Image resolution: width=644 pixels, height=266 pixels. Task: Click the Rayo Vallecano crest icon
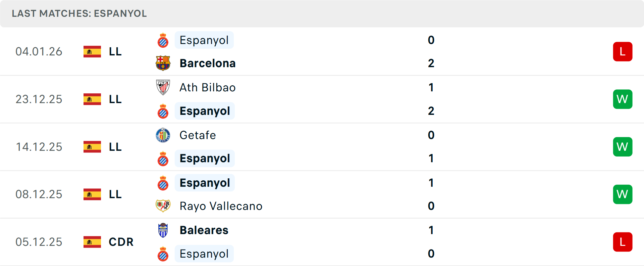[163, 206]
